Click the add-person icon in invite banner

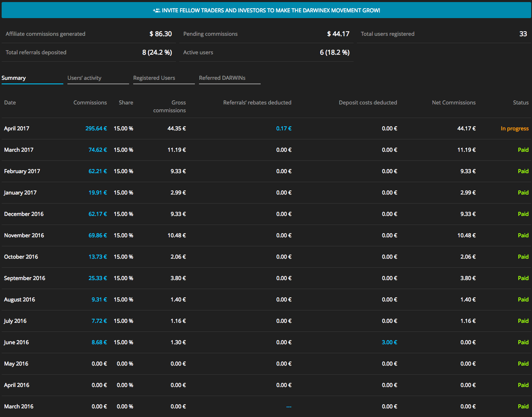click(156, 10)
